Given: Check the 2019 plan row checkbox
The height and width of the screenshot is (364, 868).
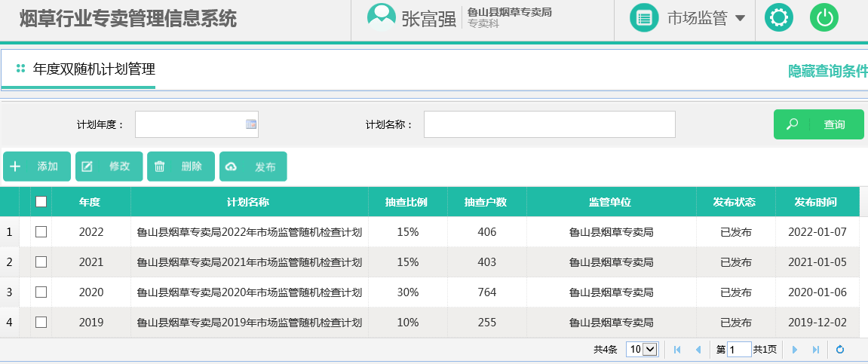Looking at the screenshot, I should pos(41,321).
